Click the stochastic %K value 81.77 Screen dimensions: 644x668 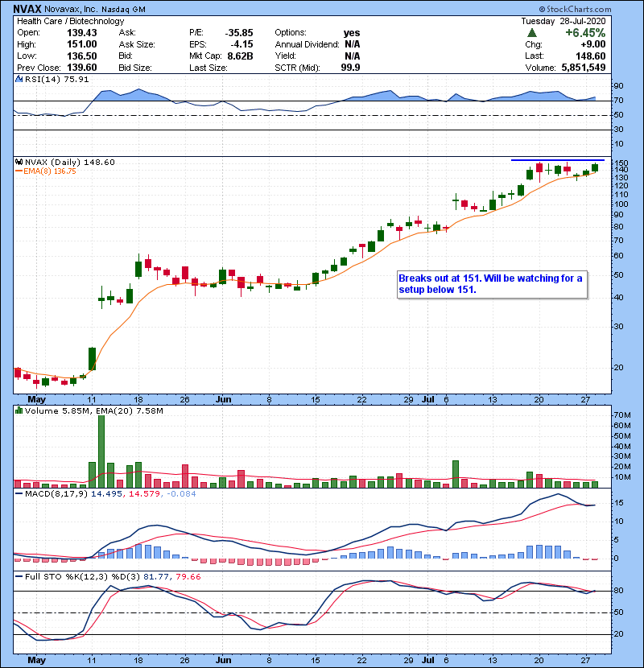[156, 577]
